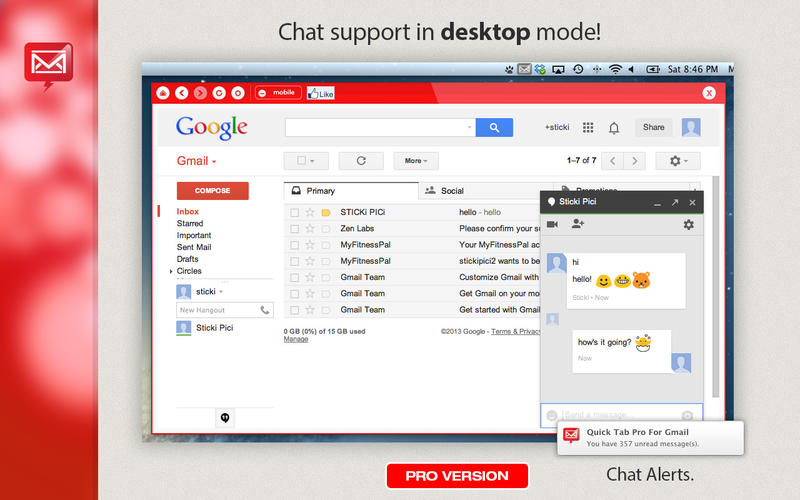Click the Quick Tab Pro unread messages notification

tap(651, 438)
